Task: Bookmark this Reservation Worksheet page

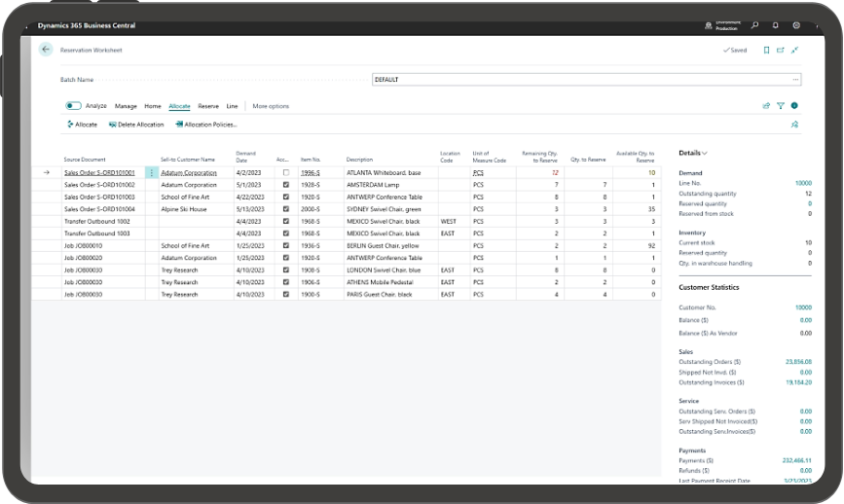Action: pos(766,50)
